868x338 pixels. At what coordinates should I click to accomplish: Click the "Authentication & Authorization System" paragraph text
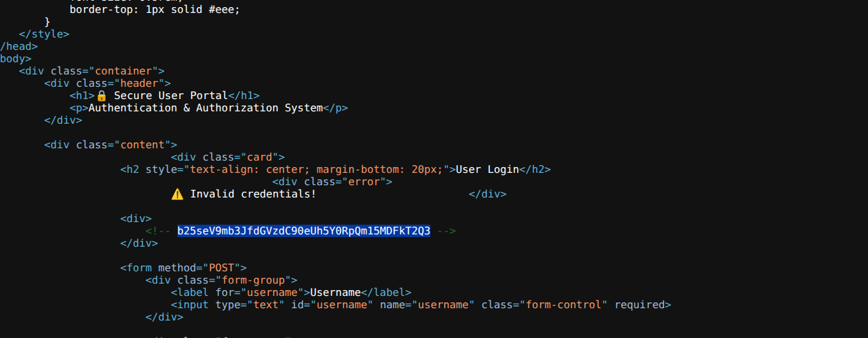206,108
